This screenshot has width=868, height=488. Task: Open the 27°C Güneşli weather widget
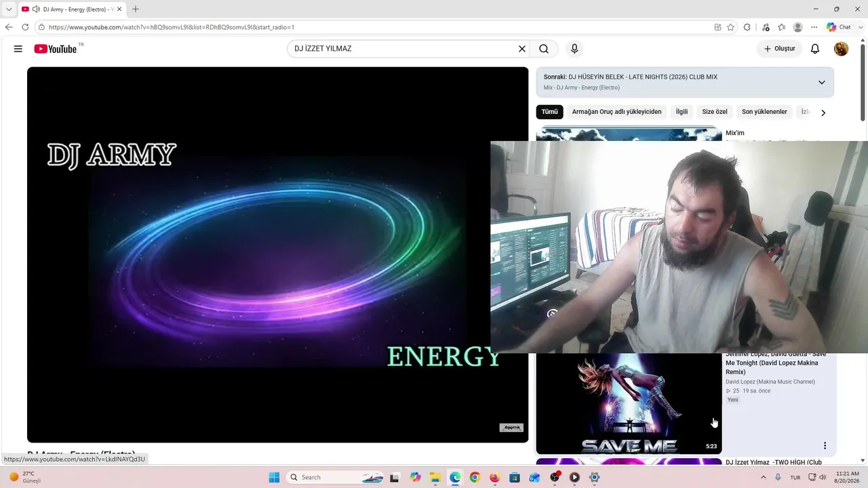(x=24, y=477)
